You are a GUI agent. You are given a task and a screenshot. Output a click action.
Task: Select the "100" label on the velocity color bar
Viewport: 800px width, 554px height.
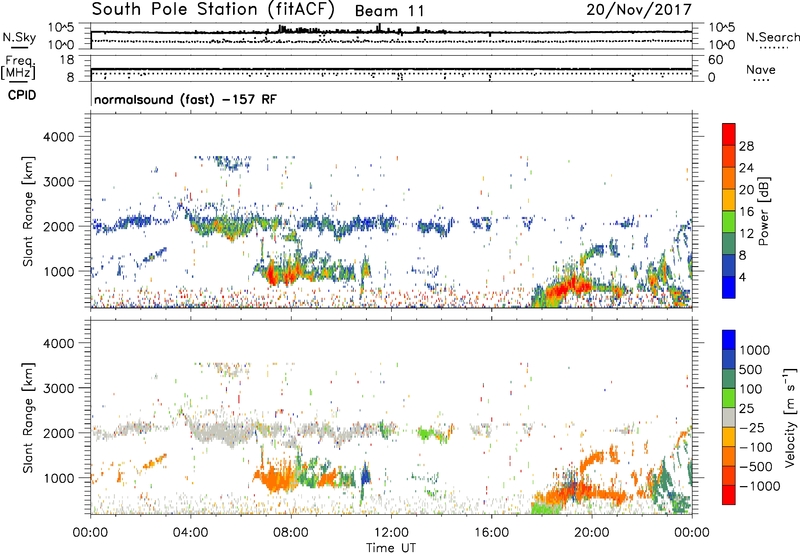[x=750, y=389]
